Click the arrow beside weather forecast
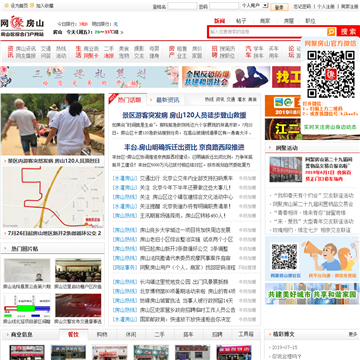Screen dimensions: 360x360 [122, 32]
